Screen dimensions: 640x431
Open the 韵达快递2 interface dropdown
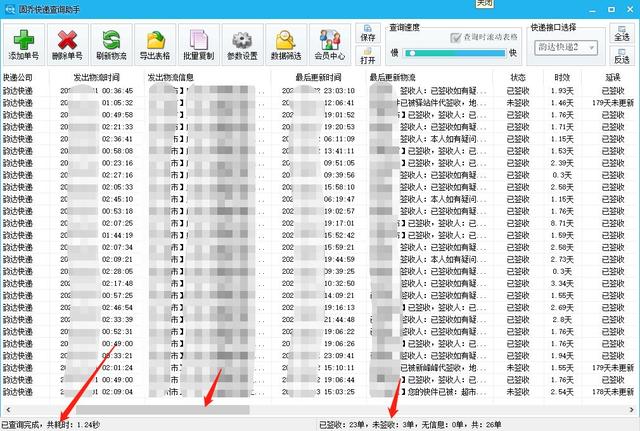pos(566,47)
